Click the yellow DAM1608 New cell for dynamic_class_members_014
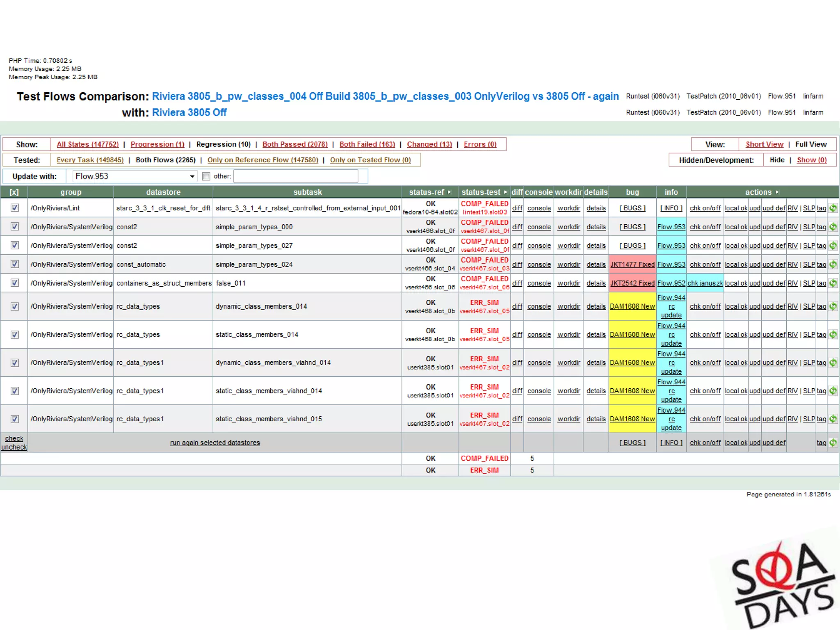 [632, 306]
